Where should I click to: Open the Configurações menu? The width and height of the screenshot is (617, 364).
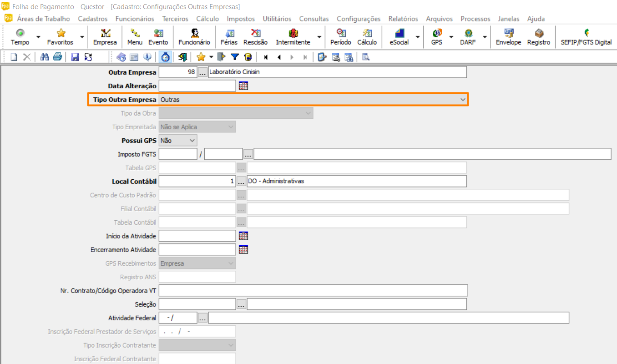coord(359,19)
